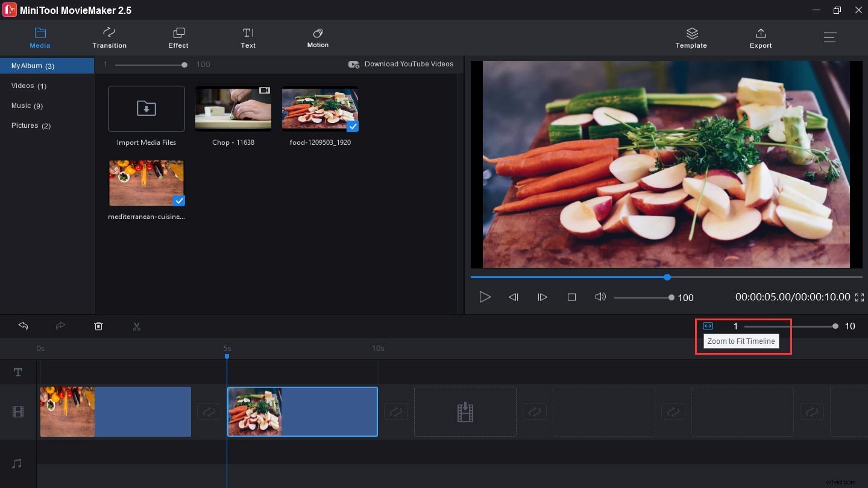Open the Text panel
The image size is (868, 488).
coord(248,37)
